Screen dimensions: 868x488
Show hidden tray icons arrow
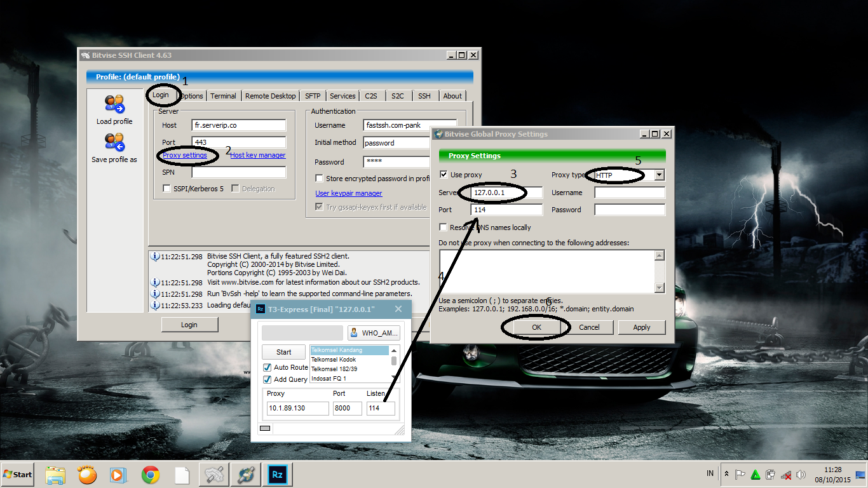click(x=727, y=474)
